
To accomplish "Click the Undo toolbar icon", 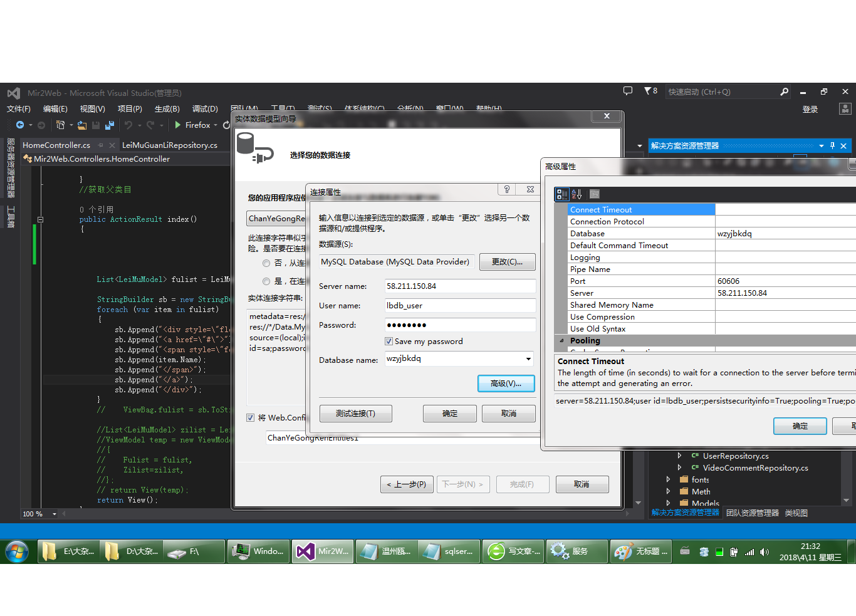I will pyautogui.click(x=128, y=125).
